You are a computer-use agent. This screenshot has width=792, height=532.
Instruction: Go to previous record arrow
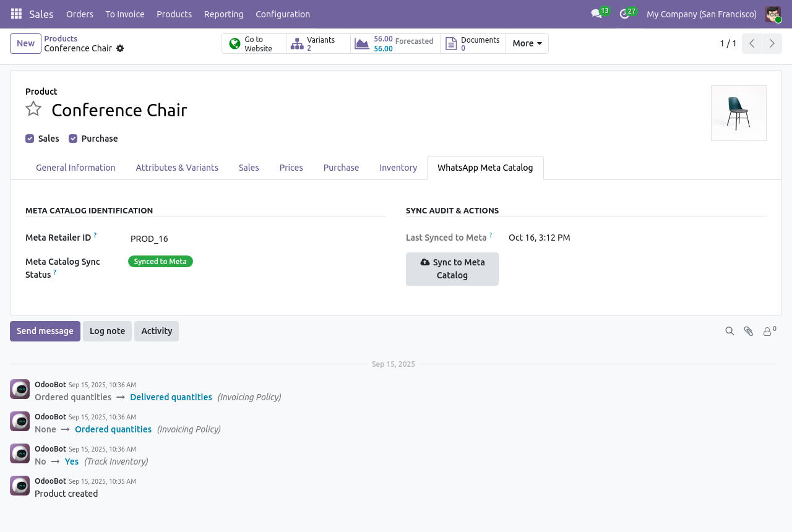752,43
